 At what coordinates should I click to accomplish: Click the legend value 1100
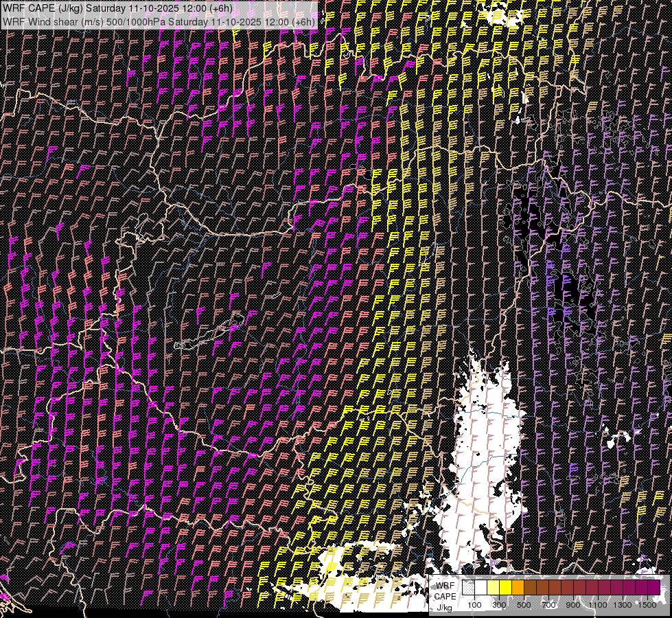pos(598,605)
